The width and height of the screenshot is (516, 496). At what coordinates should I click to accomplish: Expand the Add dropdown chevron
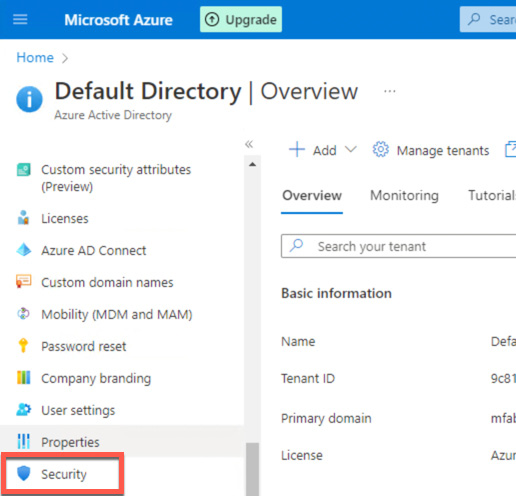pyautogui.click(x=351, y=149)
